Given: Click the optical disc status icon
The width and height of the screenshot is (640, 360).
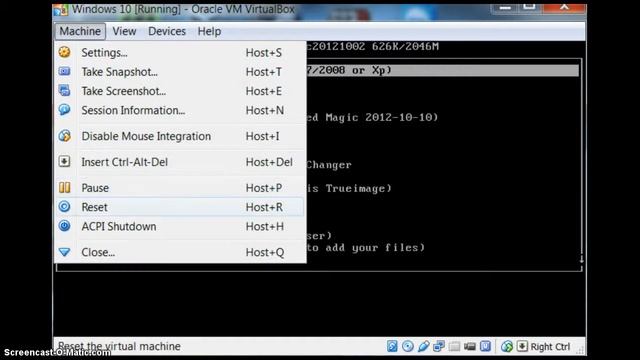Looking at the screenshot, I should coord(408,346).
